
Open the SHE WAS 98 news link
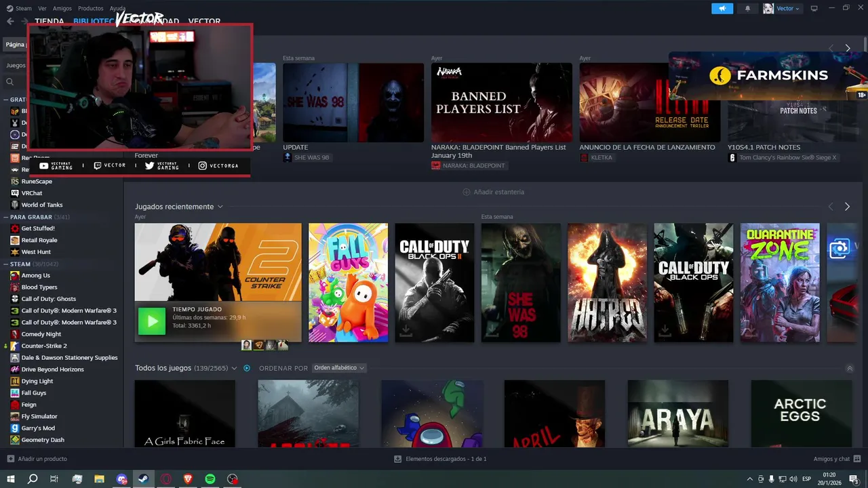307,157
